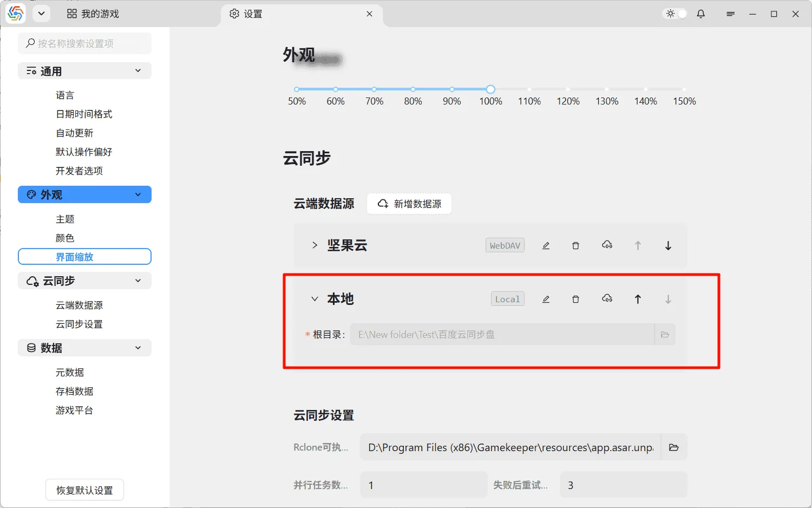The image size is (812, 508).
Task: Toggle light/dark theme switch
Action: pyautogui.click(x=674, y=14)
